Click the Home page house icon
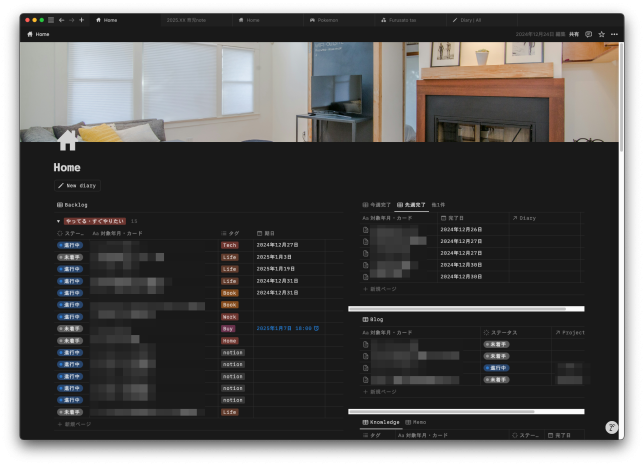The width and height of the screenshot is (644, 466). (x=67, y=140)
